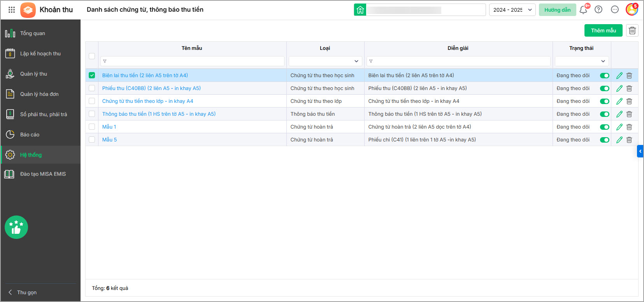Screen dimensions: 644x302
Task: Uncheck the Biên lai thu tiền row checkbox
Action: pos(92,75)
